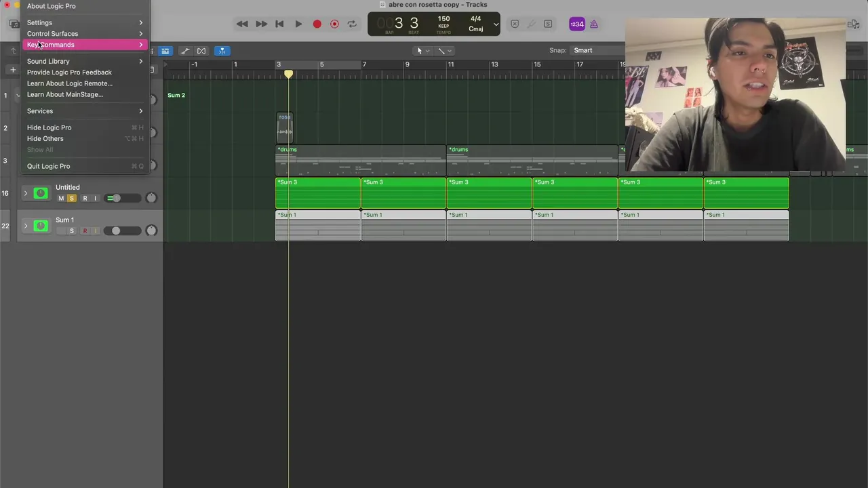
Task: Click the bar position value in the LCD
Action: point(399,23)
